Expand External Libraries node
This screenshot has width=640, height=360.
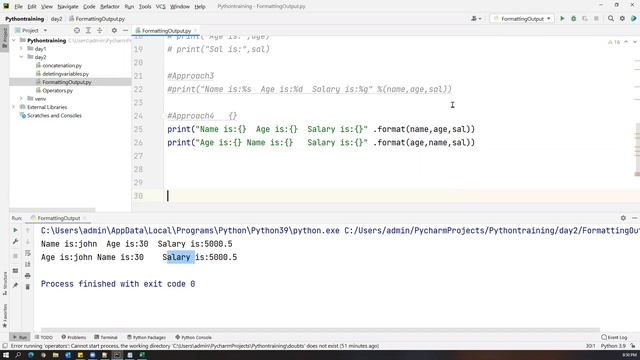14,107
